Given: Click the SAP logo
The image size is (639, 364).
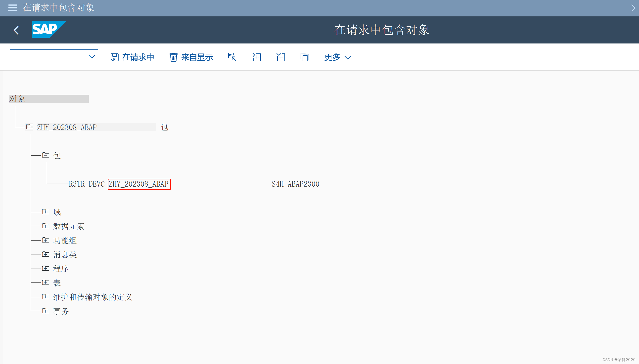Looking at the screenshot, I should point(49,29).
